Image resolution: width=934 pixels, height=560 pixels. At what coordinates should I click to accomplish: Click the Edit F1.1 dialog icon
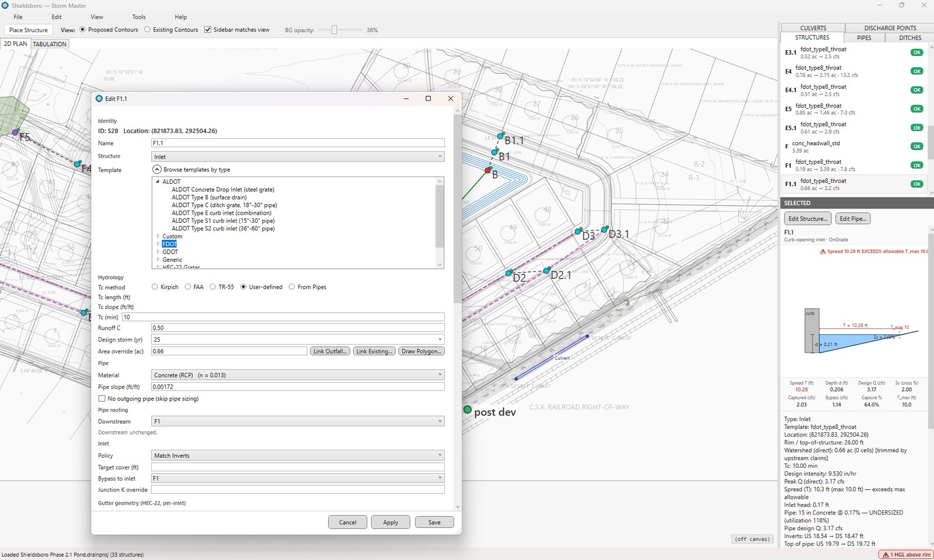coord(99,99)
